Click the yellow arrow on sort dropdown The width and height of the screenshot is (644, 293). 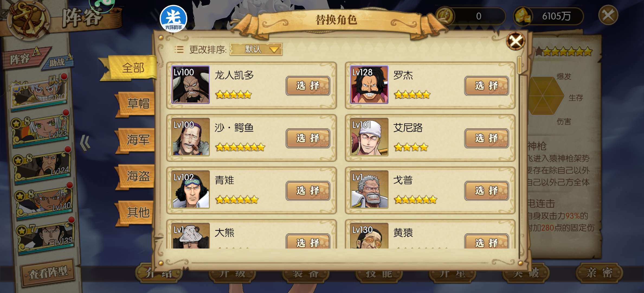tap(274, 50)
